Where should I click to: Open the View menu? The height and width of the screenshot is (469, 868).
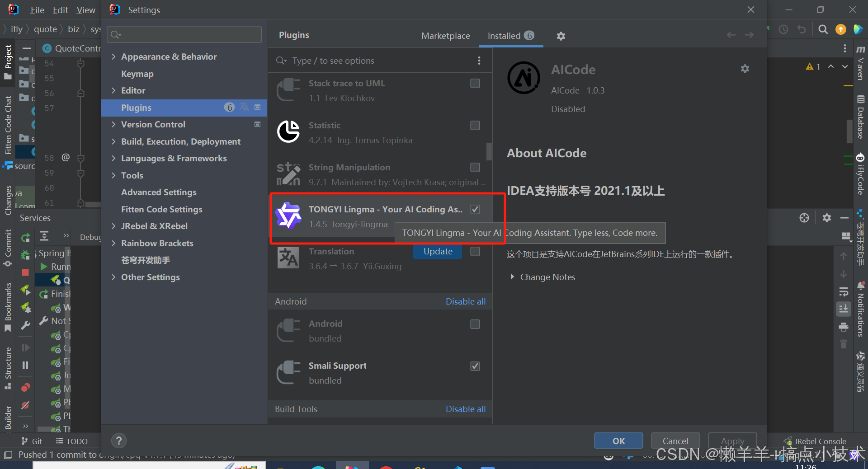85,10
